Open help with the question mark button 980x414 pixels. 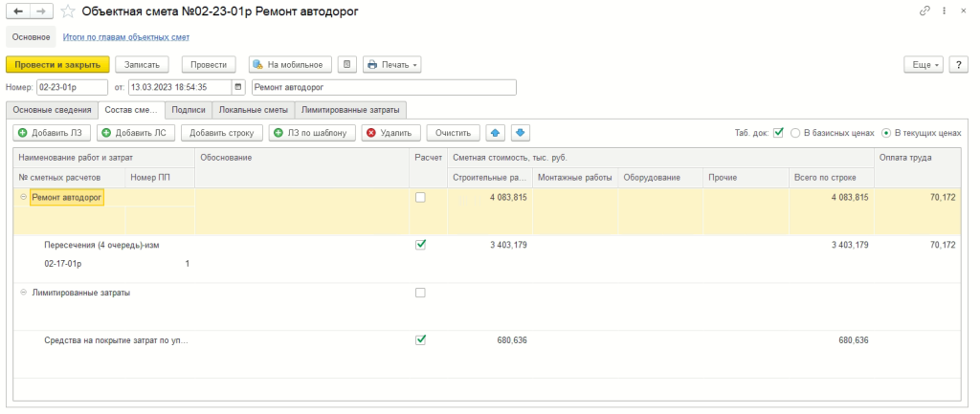[x=960, y=64]
